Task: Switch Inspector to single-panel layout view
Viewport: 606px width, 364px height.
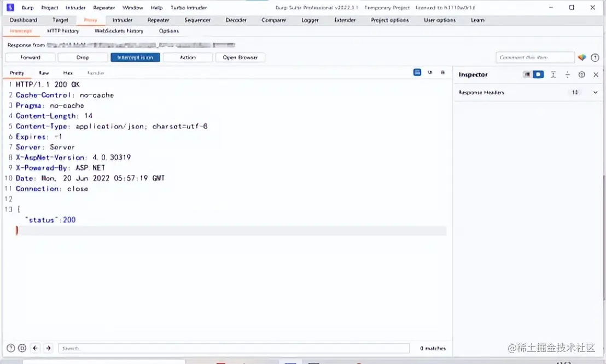Action: click(538, 74)
